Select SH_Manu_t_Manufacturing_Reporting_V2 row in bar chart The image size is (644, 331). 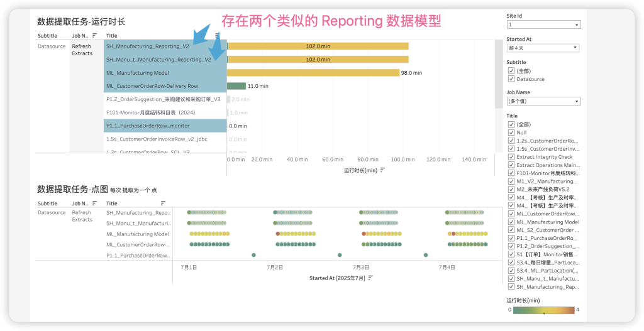point(165,60)
